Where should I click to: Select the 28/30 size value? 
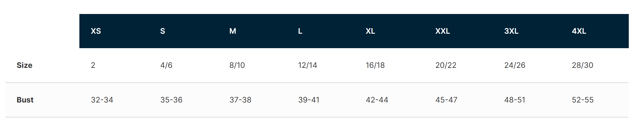click(x=582, y=65)
